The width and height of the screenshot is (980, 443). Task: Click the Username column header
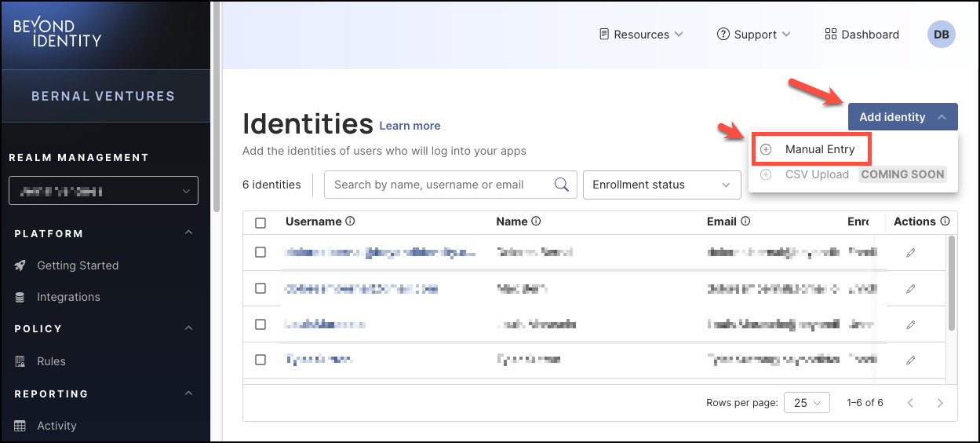pyautogui.click(x=313, y=222)
